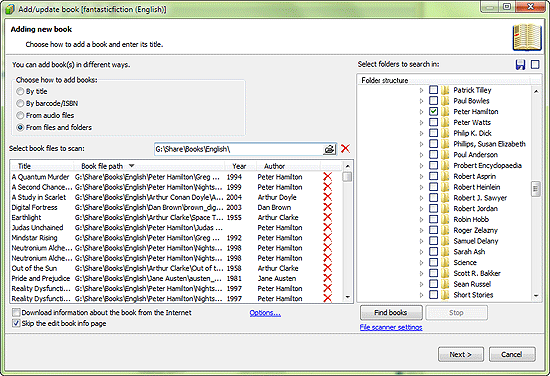Click the Patrick Tilley folder icon

(x=445, y=90)
